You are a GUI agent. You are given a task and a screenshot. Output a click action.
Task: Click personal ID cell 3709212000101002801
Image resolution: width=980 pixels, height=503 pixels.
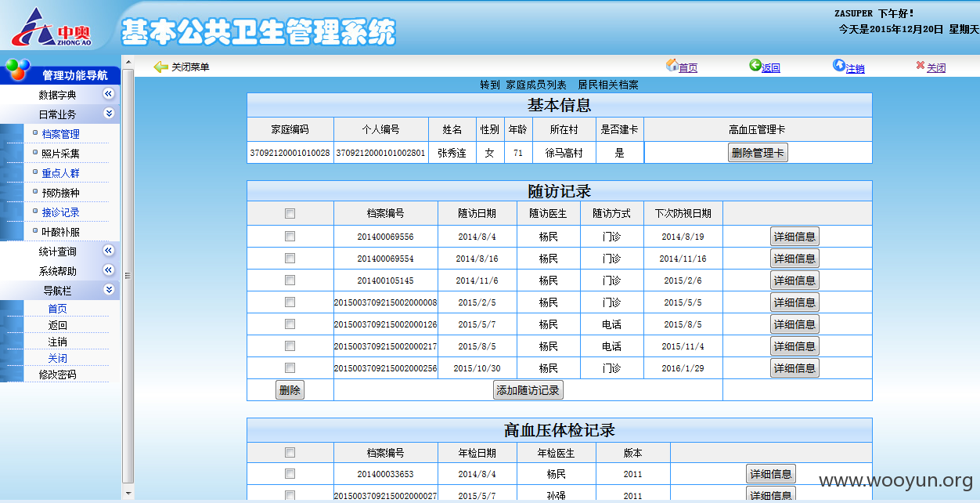(x=380, y=153)
